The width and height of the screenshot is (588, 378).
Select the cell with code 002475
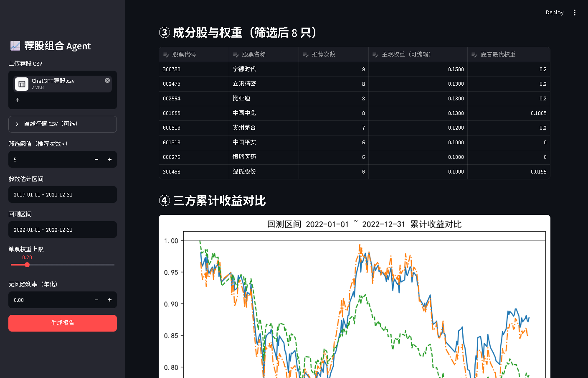194,84
